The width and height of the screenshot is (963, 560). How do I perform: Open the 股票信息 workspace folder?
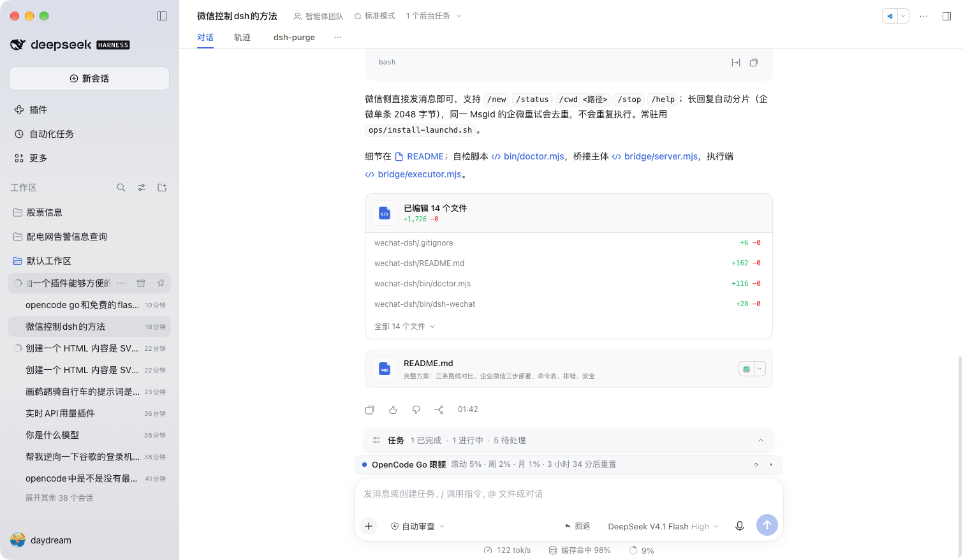[89, 212]
